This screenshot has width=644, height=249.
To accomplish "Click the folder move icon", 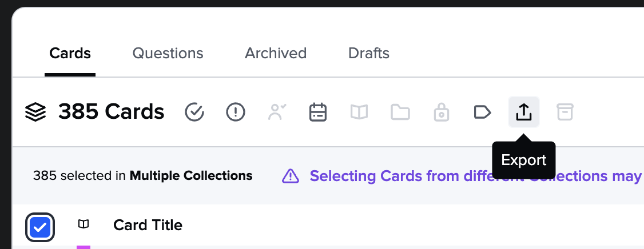I will 400,112.
